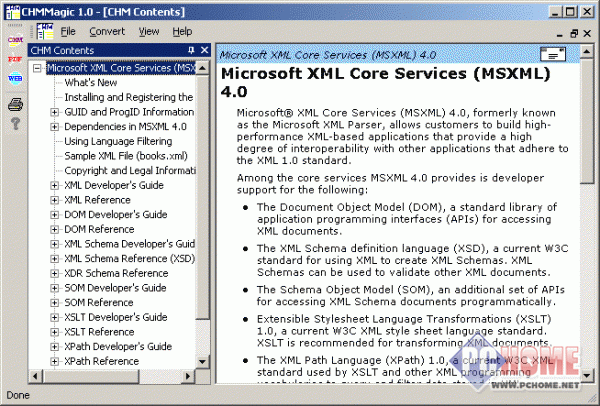Viewport: 600px width, 406px height.
Task: Select Sample XML File (books.xml) topic
Action: [x=126, y=156]
